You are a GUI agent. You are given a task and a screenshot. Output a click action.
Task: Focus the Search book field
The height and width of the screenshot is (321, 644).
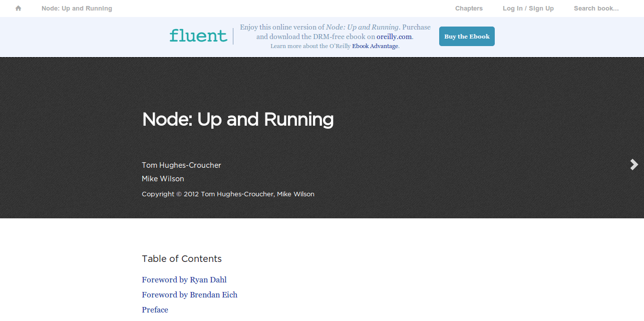[596, 9]
